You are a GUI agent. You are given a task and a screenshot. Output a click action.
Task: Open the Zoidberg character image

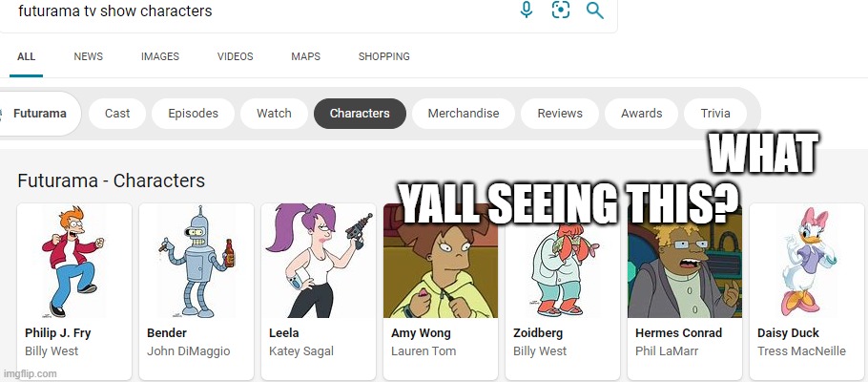[x=563, y=261]
